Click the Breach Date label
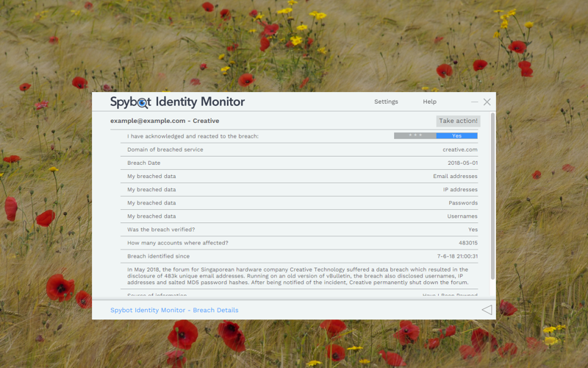588x368 pixels. point(143,163)
